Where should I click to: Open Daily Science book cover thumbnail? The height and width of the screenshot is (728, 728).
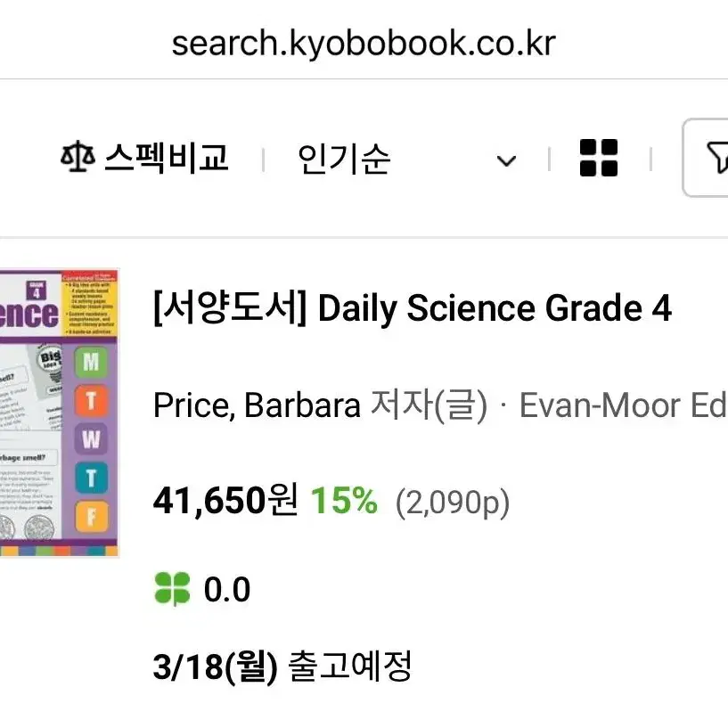click(60, 413)
